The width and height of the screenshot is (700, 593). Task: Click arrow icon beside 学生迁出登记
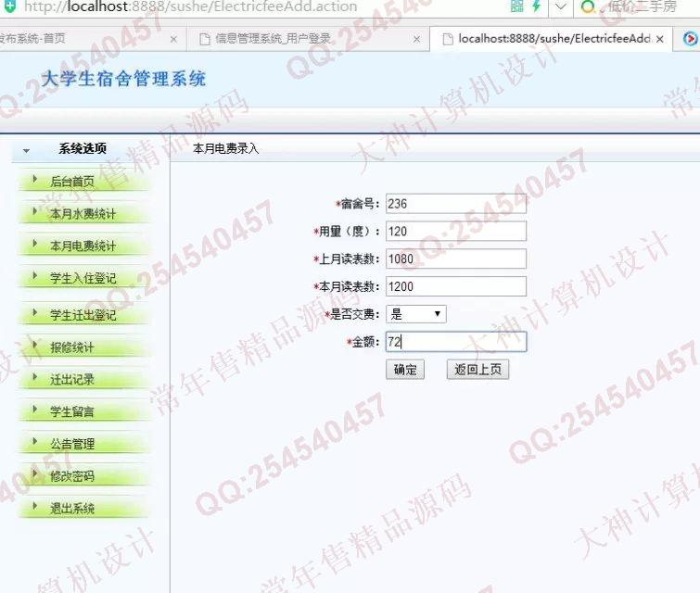[x=35, y=312]
